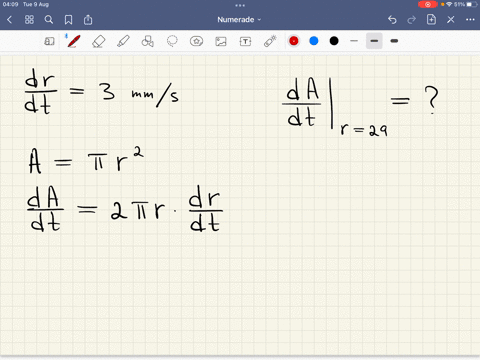Open the three-dot more options menu
This screenshot has height=360, width=480.
(470, 20)
